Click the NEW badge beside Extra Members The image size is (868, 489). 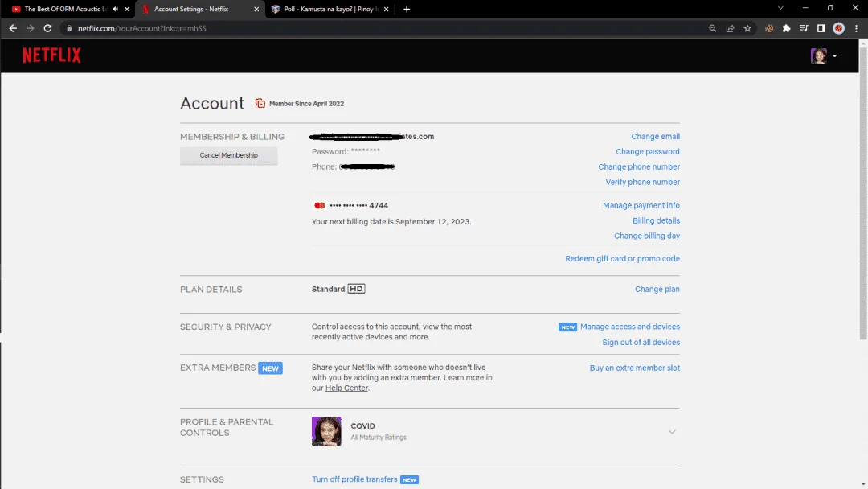tap(270, 368)
